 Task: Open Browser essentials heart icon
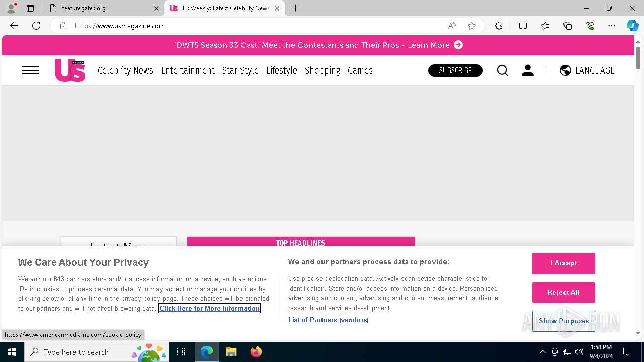(x=590, y=26)
